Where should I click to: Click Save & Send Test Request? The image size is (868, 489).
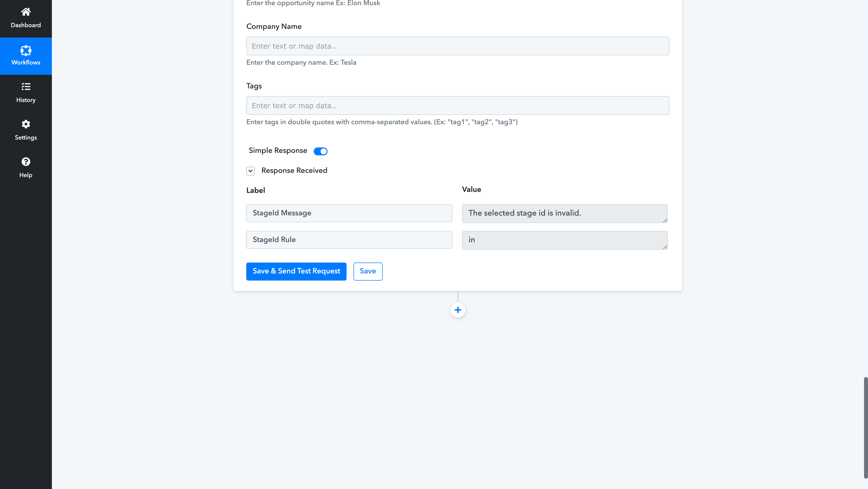coord(296,271)
